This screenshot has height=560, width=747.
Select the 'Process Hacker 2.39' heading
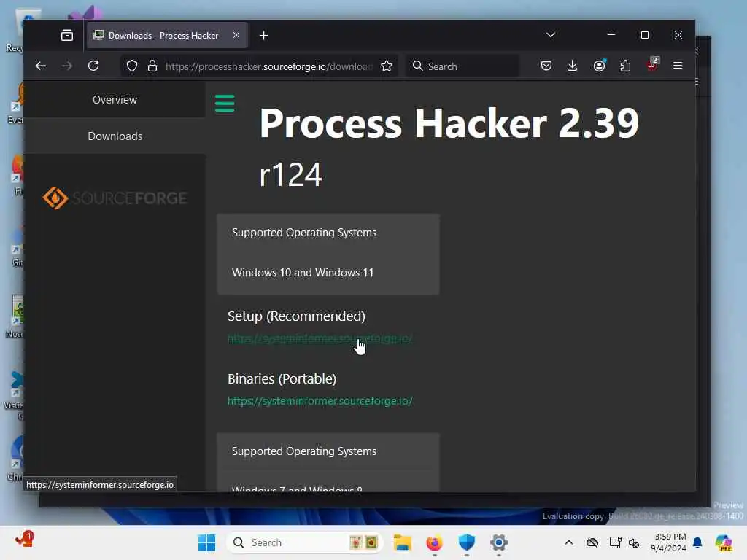[449, 123]
